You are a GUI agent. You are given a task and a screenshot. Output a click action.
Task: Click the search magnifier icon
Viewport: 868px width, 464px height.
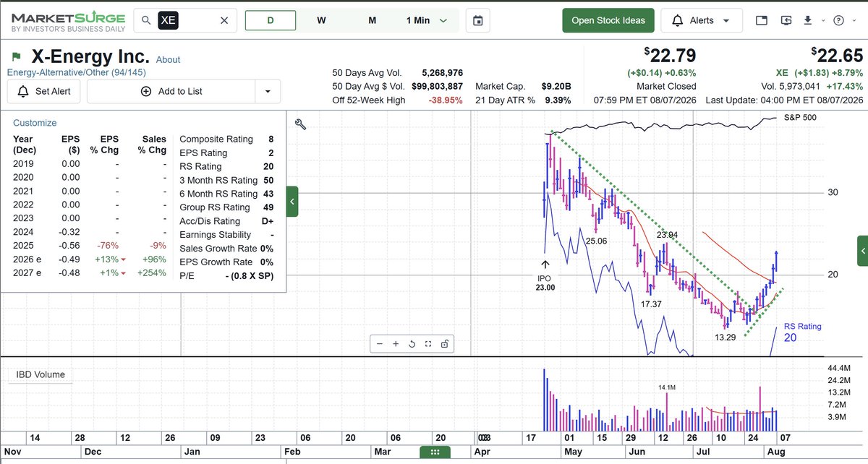point(146,20)
